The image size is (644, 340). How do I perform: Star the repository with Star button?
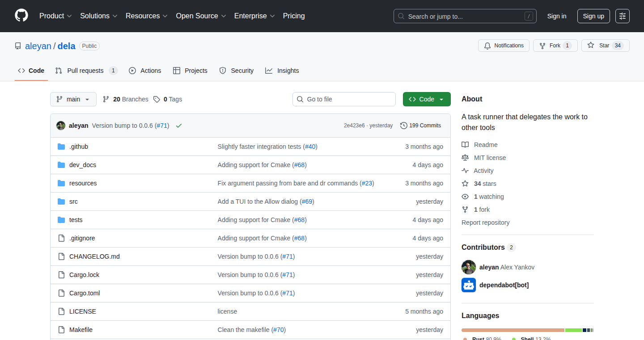(x=606, y=46)
